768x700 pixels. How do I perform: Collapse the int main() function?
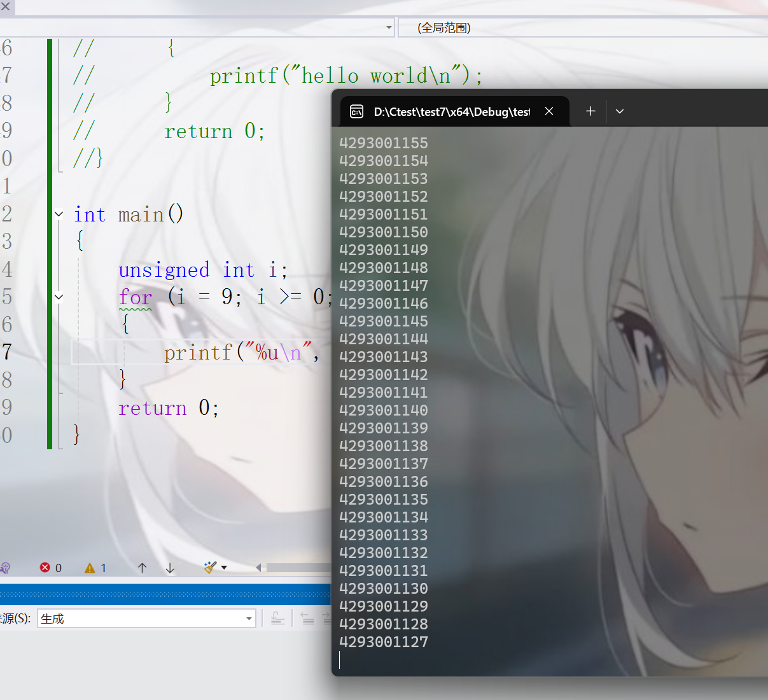click(59, 214)
